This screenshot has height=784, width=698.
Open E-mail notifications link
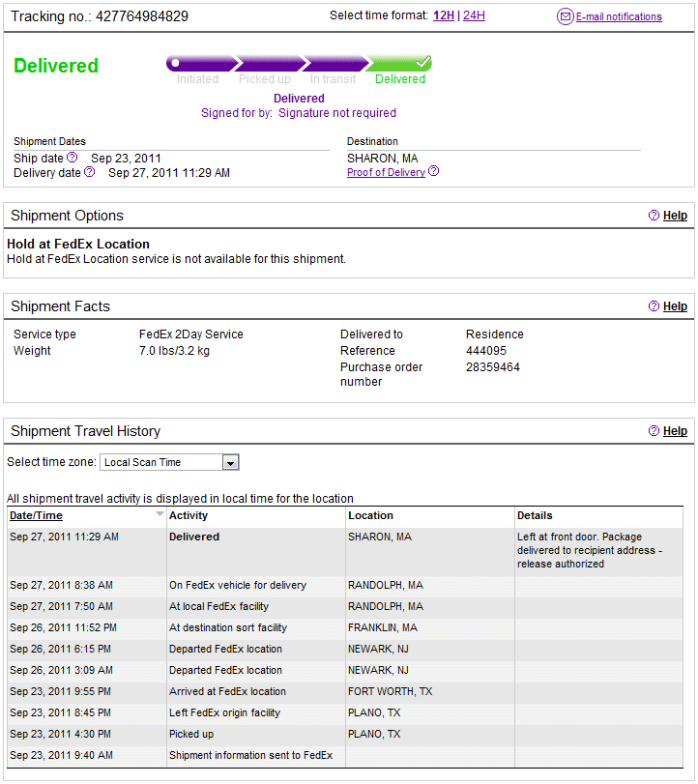619,16
